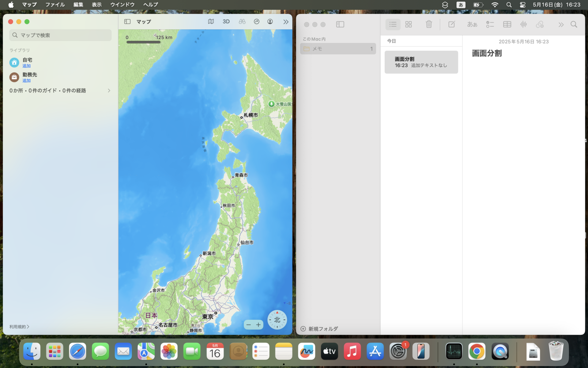Expand Maps toolbar overflow chevrons
588x368 pixels.
tap(286, 22)
